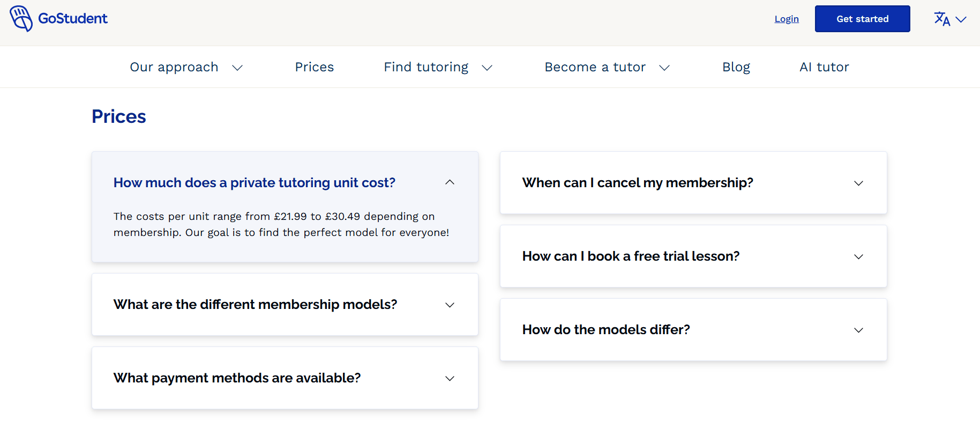Open the AI tutor navigation item
This screenshot has height=435, width=980.
[x=824, y=67]
